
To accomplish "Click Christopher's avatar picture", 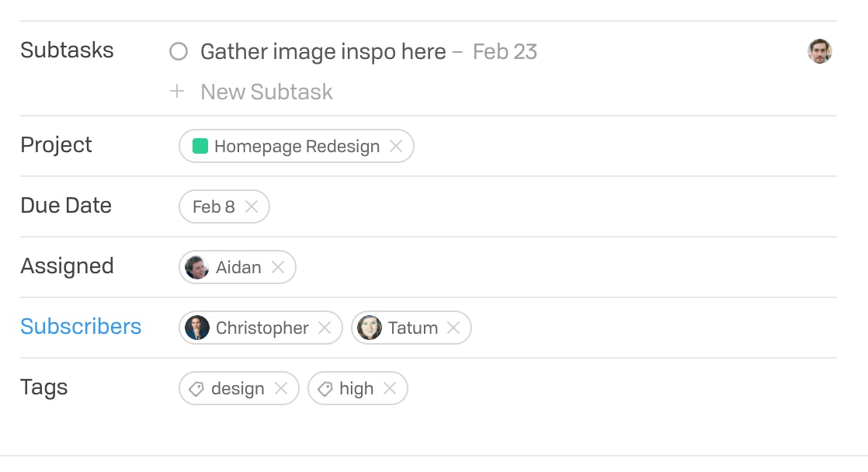I will point(197,328).
